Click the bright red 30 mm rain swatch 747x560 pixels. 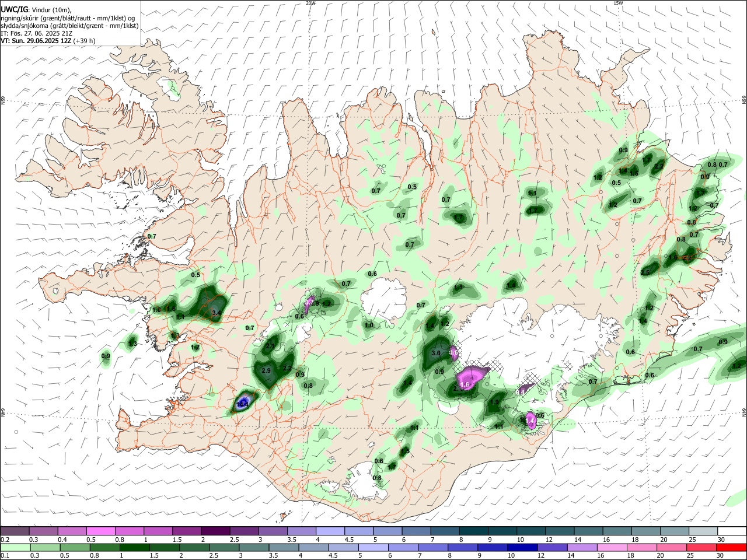tap(731, 547)
